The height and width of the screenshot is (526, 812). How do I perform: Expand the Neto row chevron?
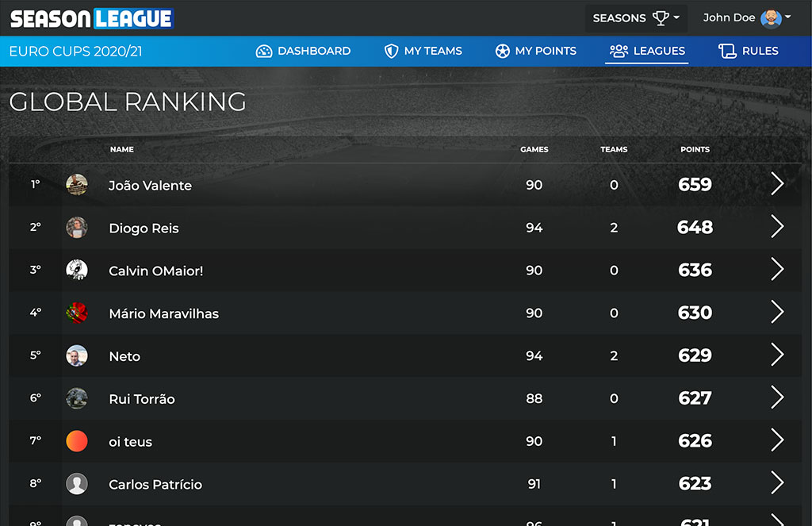pyautogui.click(x=777, y=355)
